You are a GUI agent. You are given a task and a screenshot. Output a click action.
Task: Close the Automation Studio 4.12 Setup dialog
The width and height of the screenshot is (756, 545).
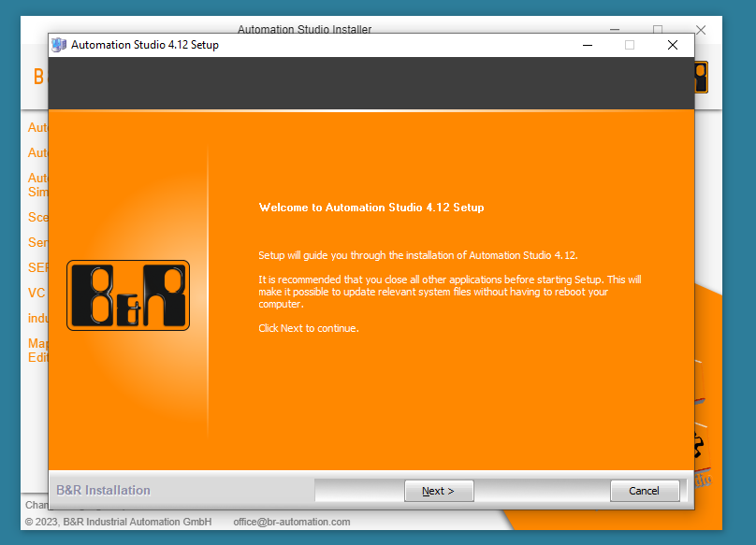(673, 45)
